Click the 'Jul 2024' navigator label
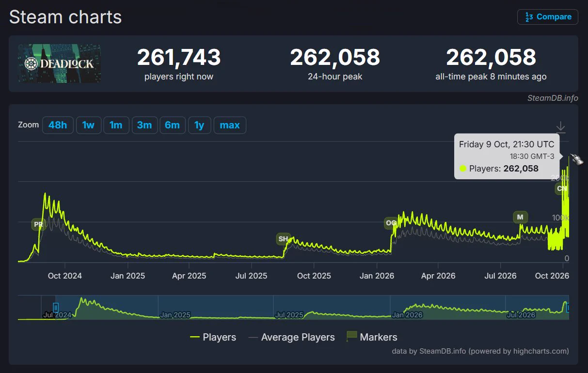Viewport: 588px width, 373px height. [57, 315]
